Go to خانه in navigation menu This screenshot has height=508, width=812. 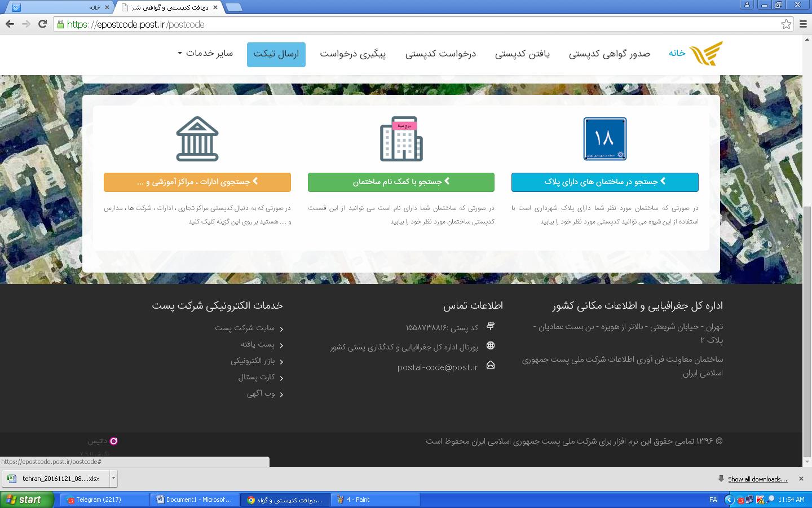click(677, 53)
